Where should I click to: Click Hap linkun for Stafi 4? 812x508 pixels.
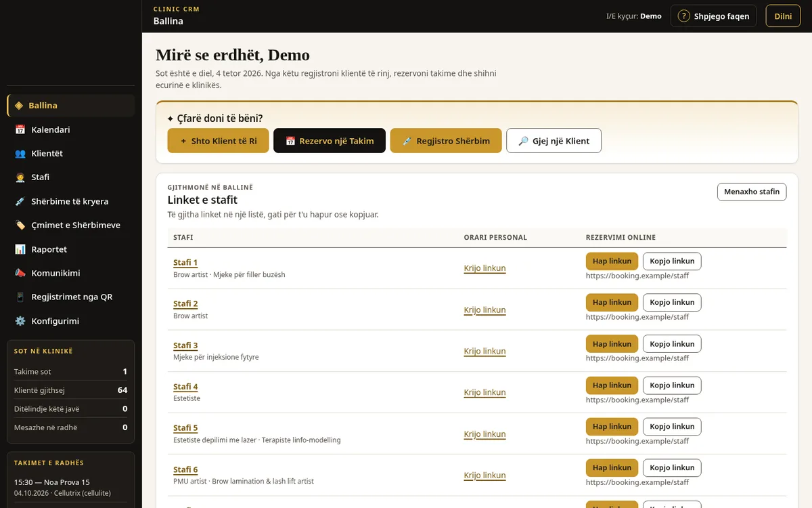[x=612, y=385]
